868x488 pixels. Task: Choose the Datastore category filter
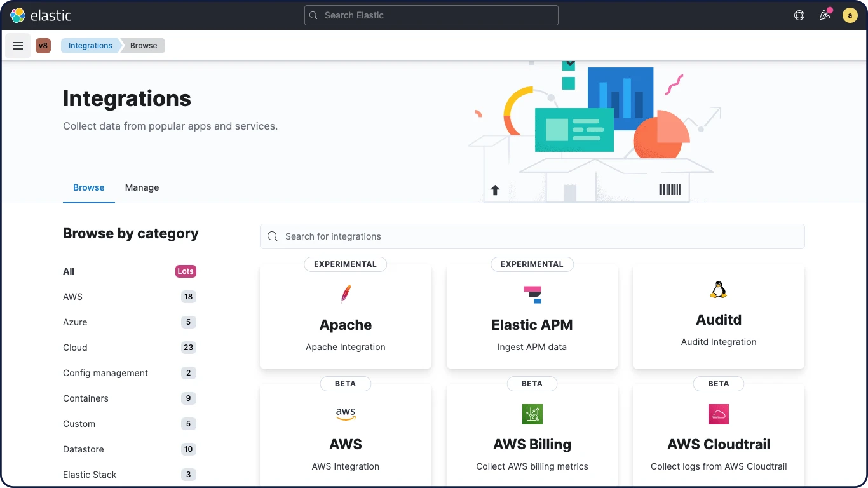click(83, 449)
